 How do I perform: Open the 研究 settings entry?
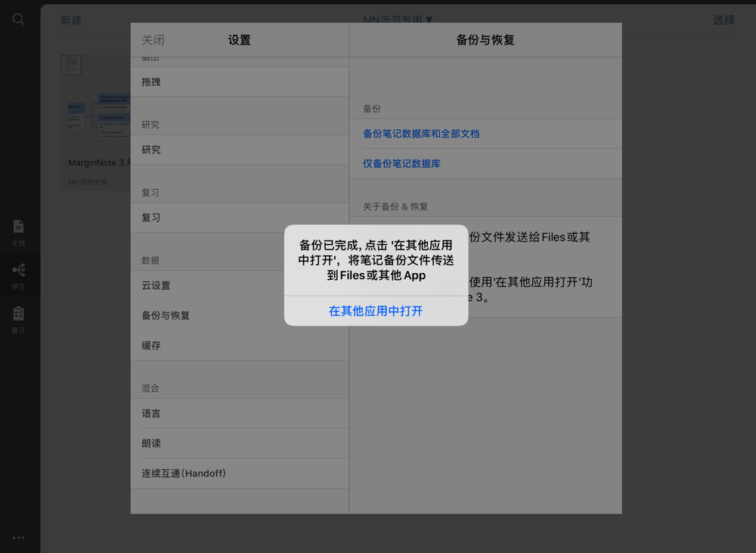click(x=240, y=150)
